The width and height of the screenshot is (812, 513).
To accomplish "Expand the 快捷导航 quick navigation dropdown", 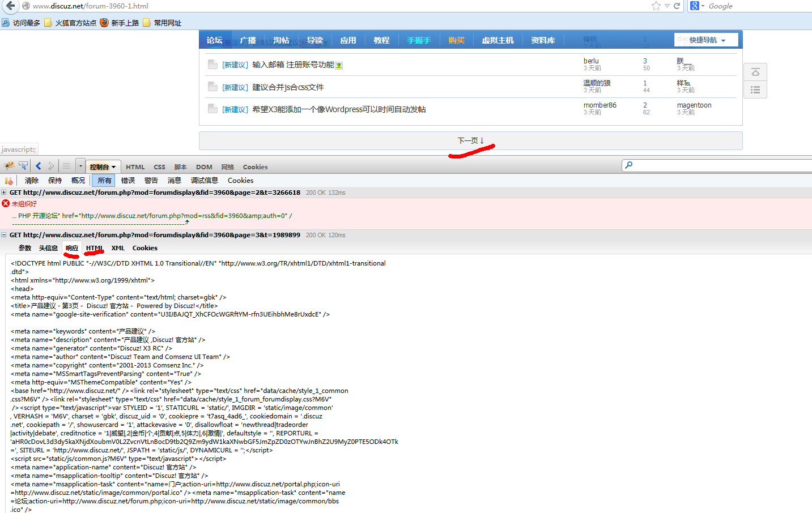I will pyautogui.click(x=707, y=40).
